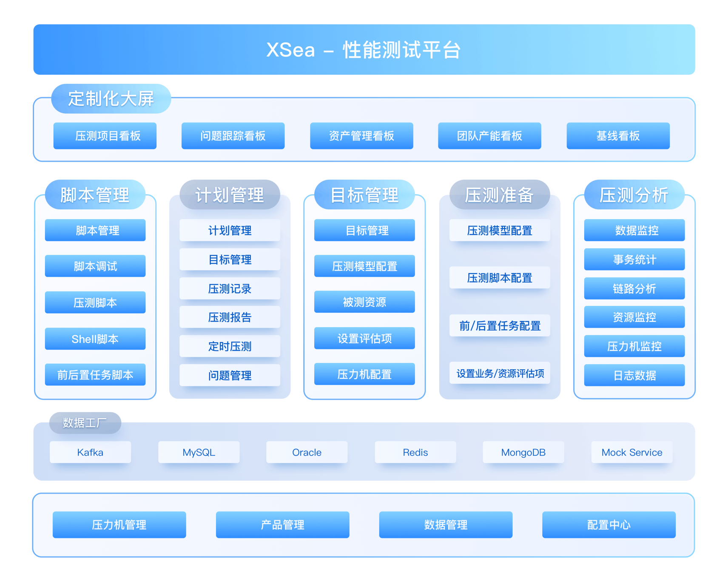This screenshot has width=728, height=576.
Task: Open the 压测脚本配置 box
Action: 500,277
